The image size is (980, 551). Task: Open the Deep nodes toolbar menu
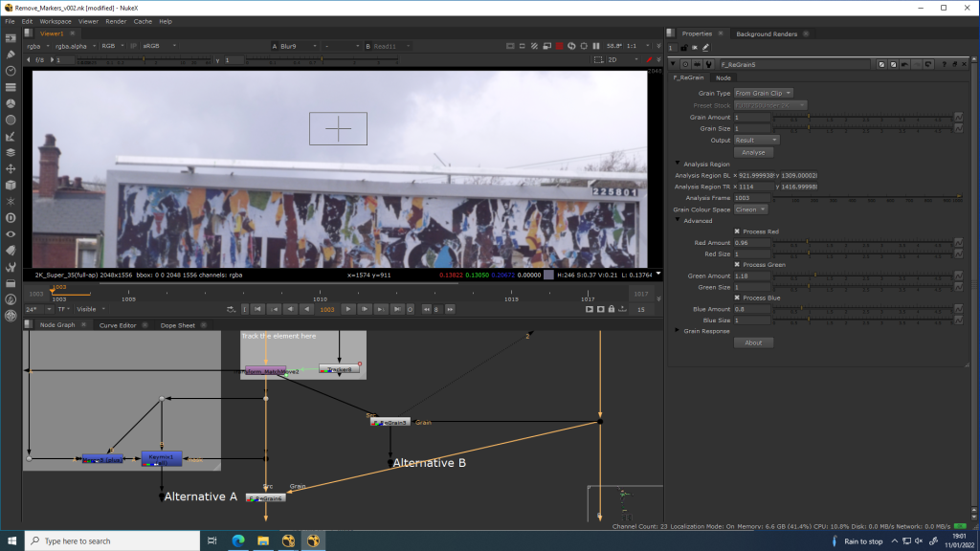(10, 217)
